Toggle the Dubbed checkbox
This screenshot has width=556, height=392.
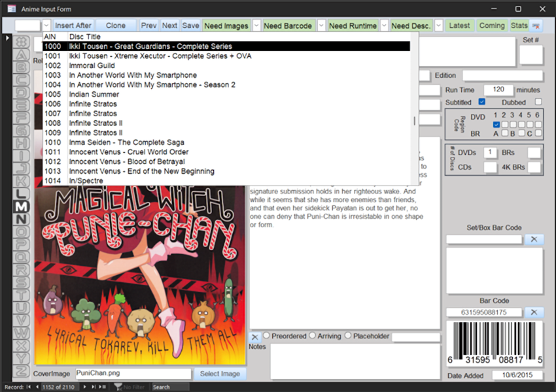538,102
